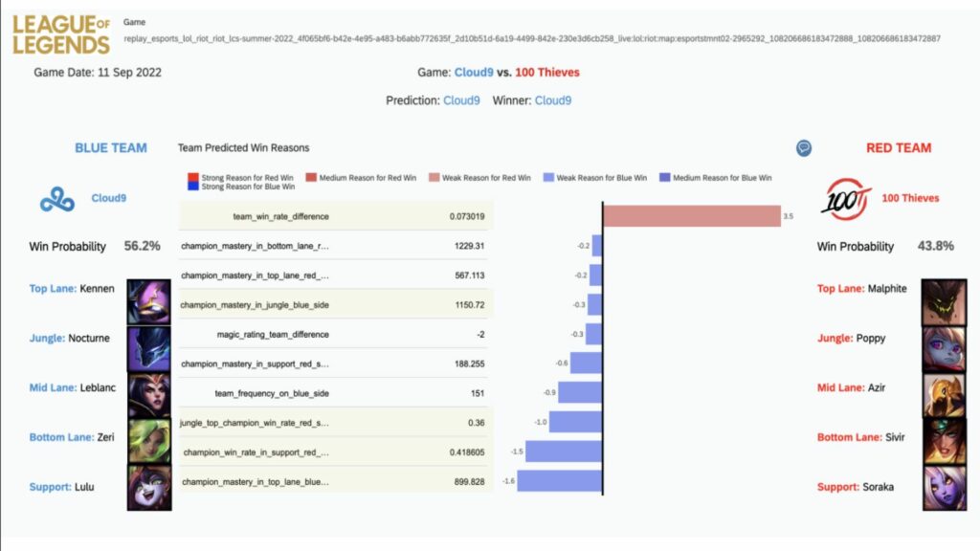
Task: Click the League of Legends logo
Action: pos(61,35)
